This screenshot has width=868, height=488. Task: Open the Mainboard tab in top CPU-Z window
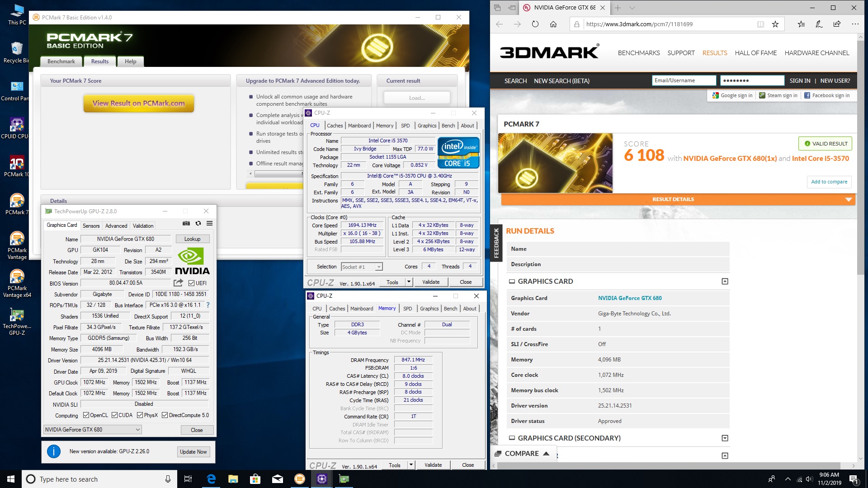359,126
